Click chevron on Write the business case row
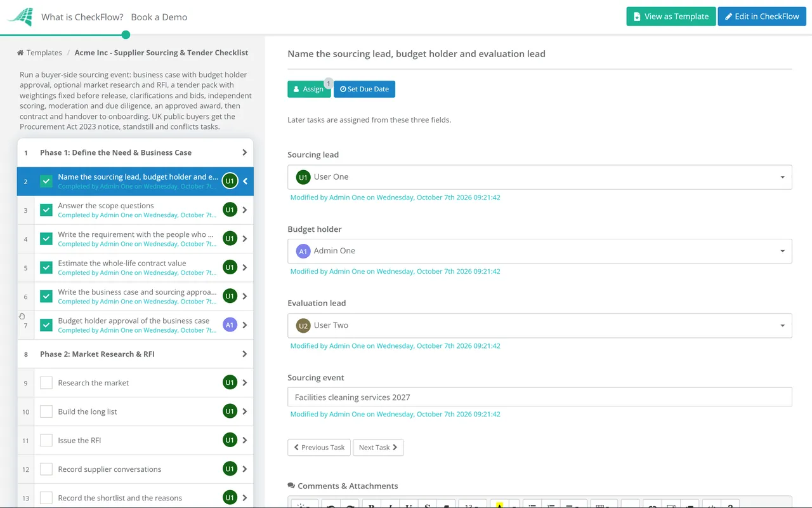812x508 pixels. pyautogui.click(x=245, y=297)
